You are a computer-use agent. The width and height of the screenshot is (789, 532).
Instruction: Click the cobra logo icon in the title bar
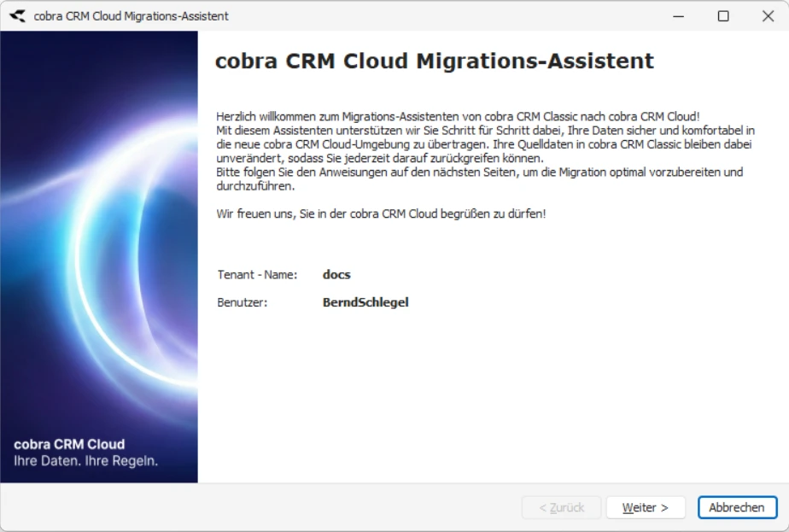pos(19,15)
